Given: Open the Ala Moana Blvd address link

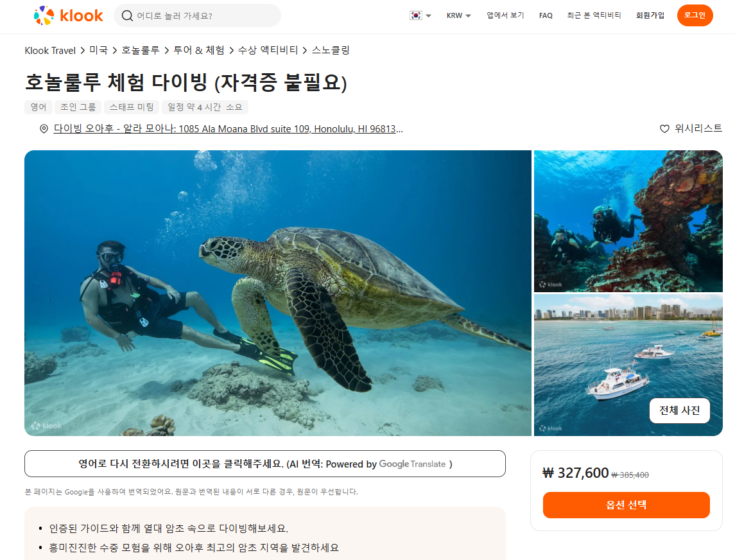Looking at the screenshot, I should click(229, 128).
